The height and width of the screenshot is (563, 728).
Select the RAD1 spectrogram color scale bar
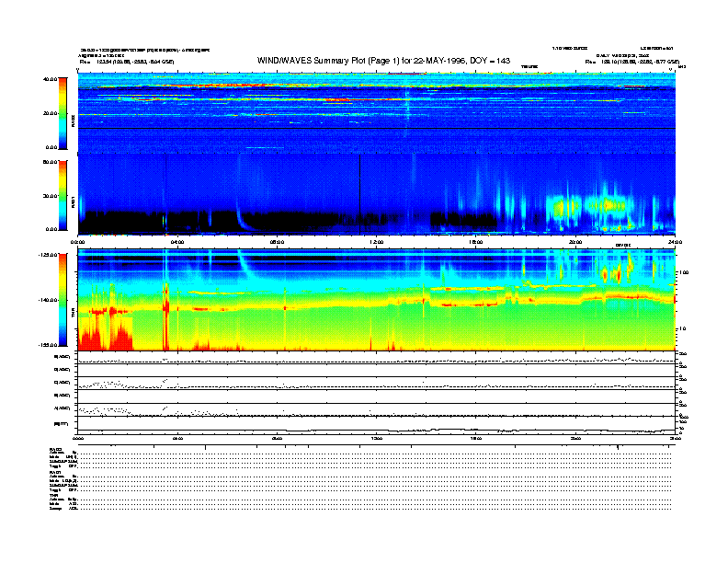pos(63,195)
